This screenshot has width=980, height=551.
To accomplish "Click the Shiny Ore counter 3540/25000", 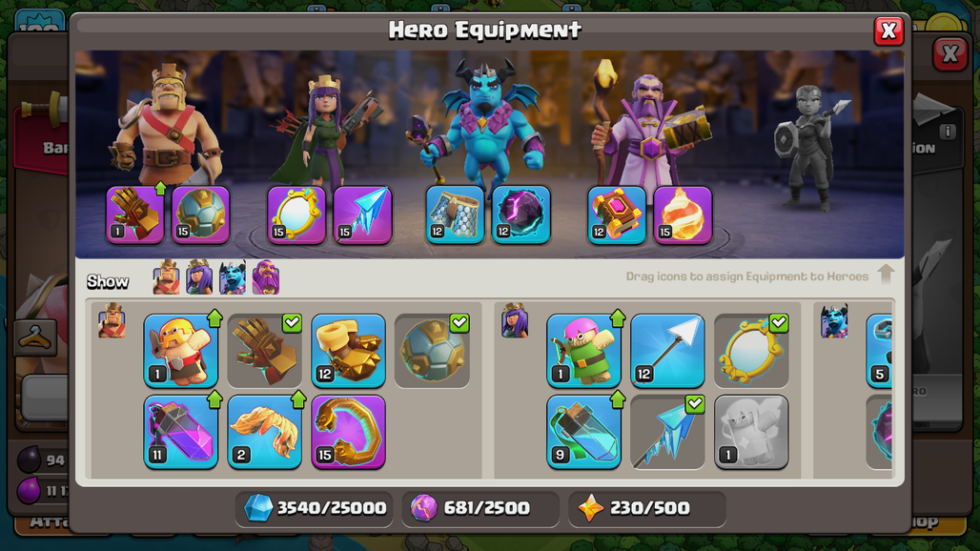I will click(316, 508).
